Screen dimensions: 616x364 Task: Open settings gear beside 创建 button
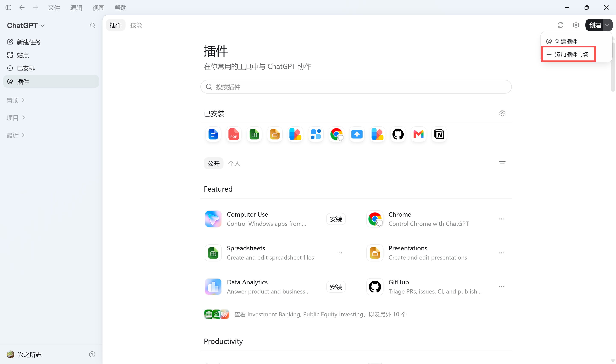coord(576,25)
